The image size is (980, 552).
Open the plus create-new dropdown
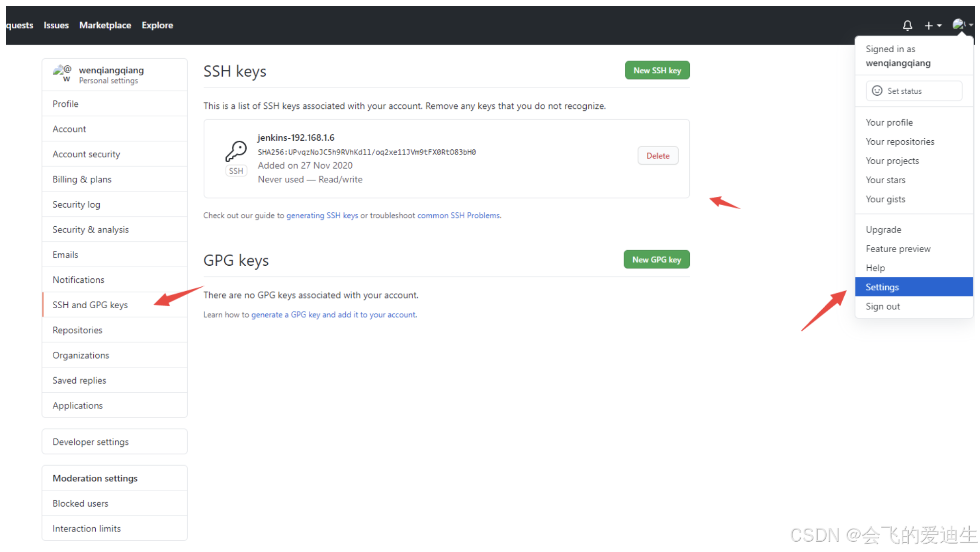coord(933,25)
